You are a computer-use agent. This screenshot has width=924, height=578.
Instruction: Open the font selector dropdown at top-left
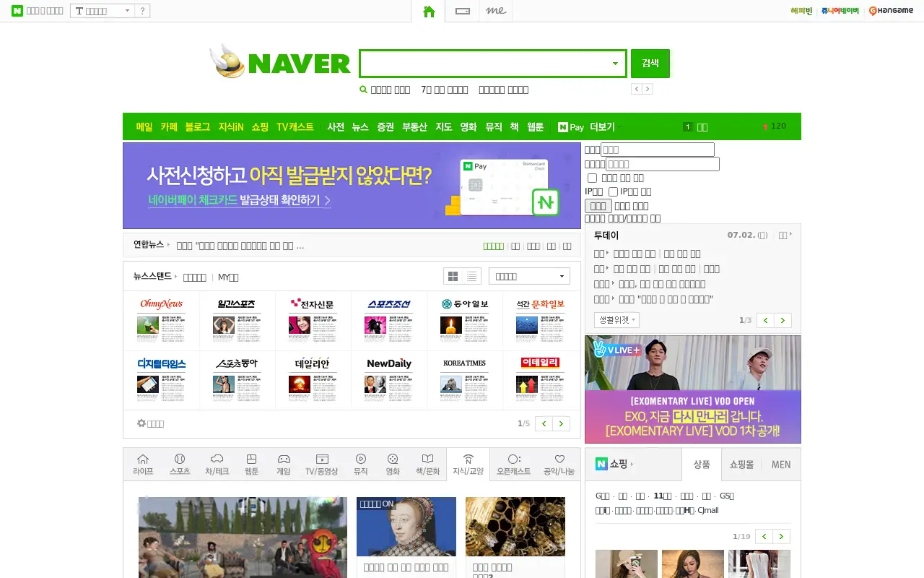pos(103,11)
